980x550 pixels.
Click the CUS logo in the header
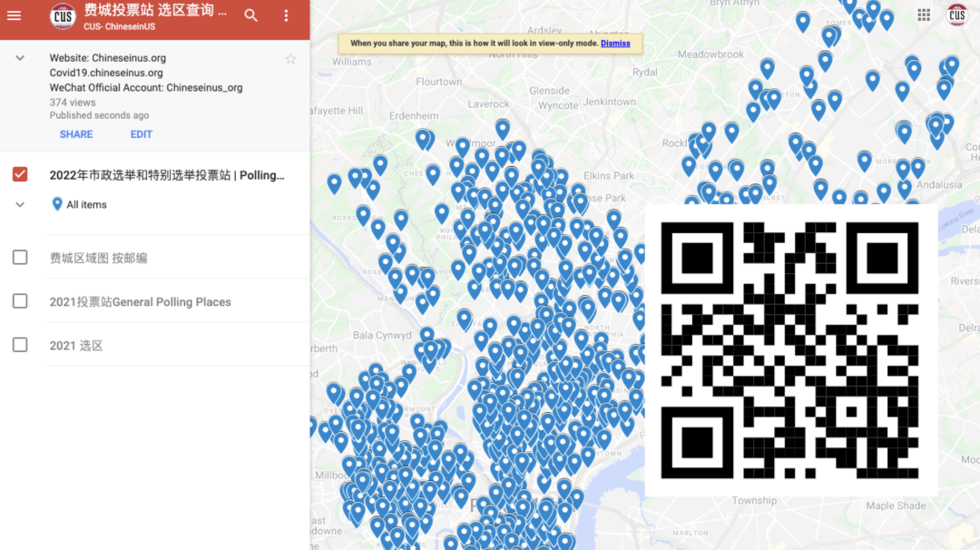pyautogui.click(x=63, y=15)
